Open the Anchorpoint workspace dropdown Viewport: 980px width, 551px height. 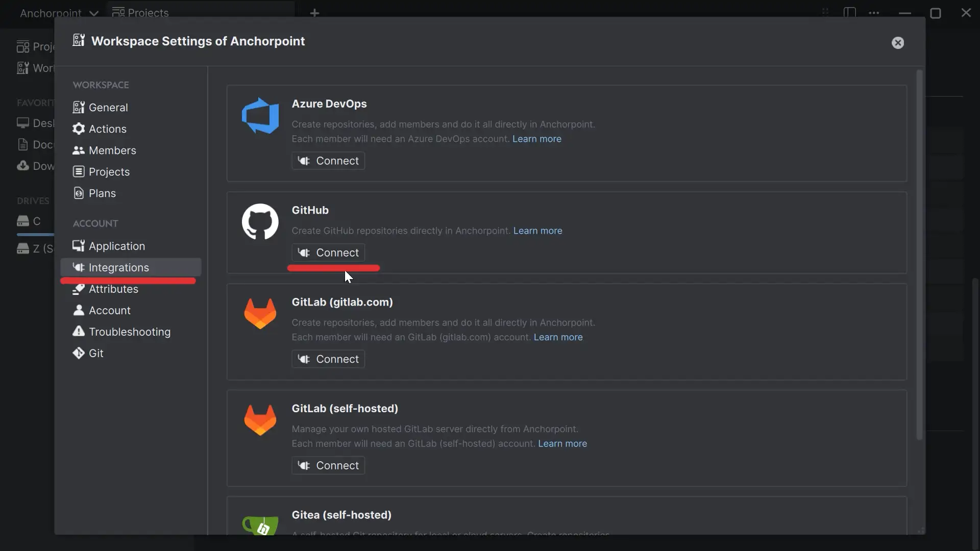pos(59,13)
